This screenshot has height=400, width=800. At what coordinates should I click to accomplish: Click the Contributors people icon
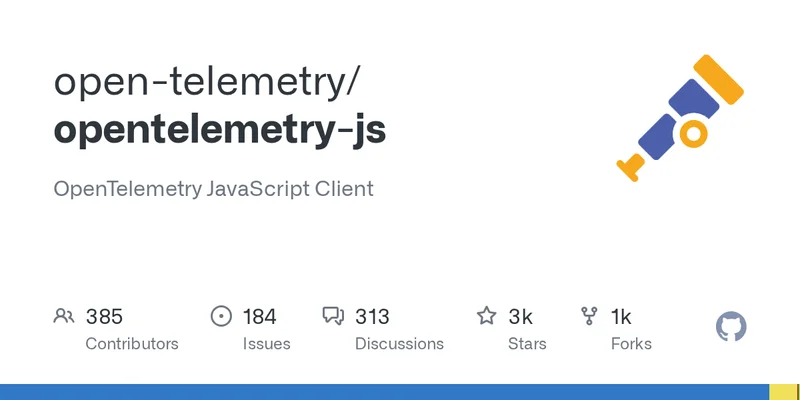[x=64, y=317]
